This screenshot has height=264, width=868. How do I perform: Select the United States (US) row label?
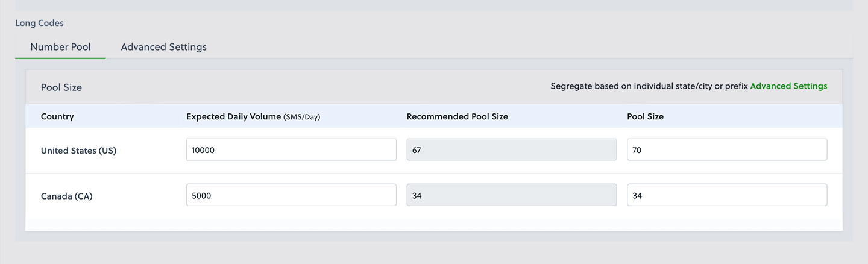(78, 151)
